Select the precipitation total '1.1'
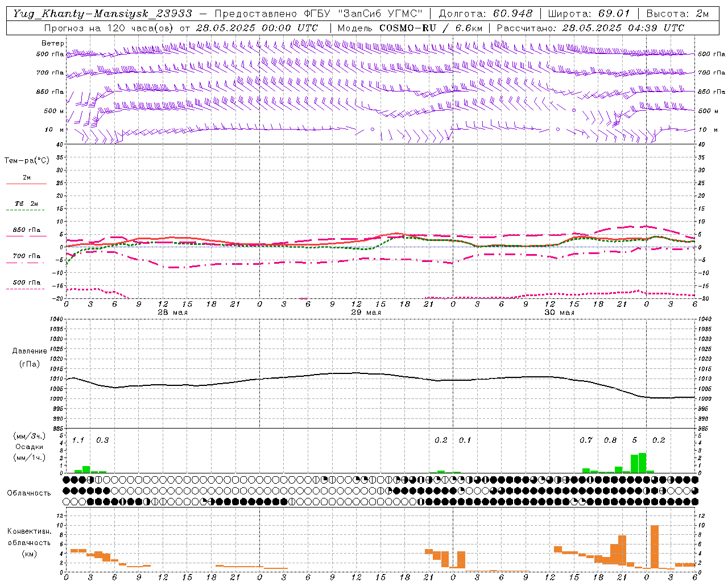The image size is (728, 582). [x=78, y=440]
